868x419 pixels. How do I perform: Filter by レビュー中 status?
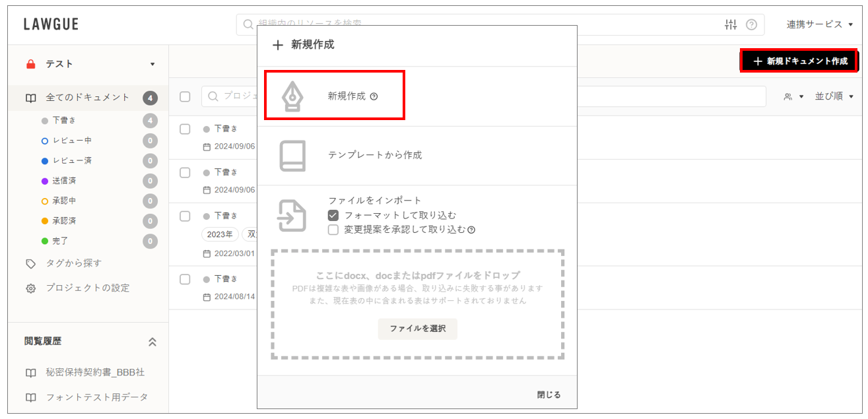click(x=71, y=141)
